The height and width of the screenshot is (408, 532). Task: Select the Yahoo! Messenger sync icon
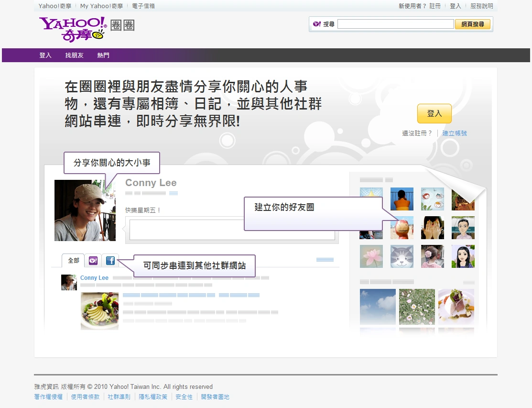click(x=93, y=260)
